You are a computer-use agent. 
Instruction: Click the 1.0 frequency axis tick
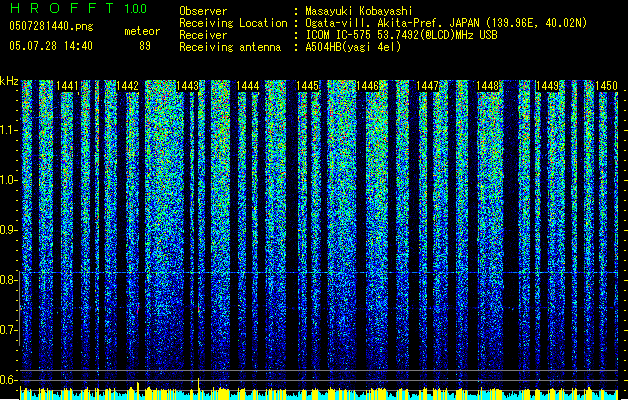coord(8,180)
